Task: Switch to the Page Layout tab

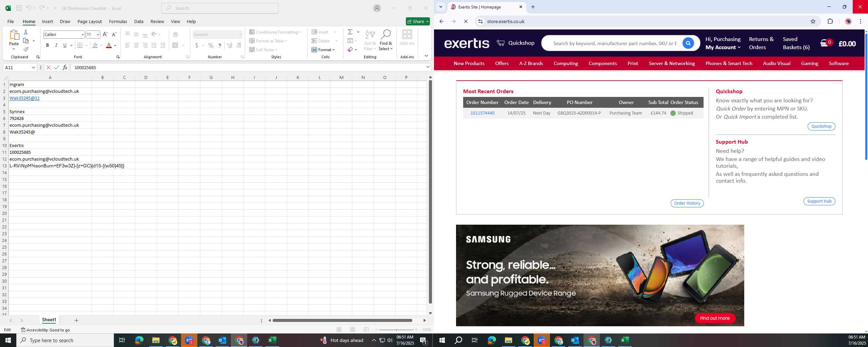Action: 90,21
